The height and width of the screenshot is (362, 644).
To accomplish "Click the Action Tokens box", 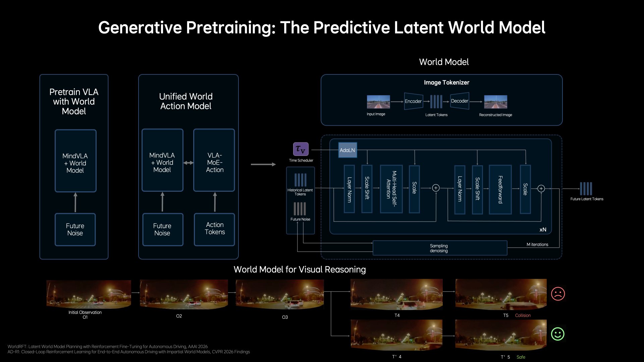I will point(214,229).
